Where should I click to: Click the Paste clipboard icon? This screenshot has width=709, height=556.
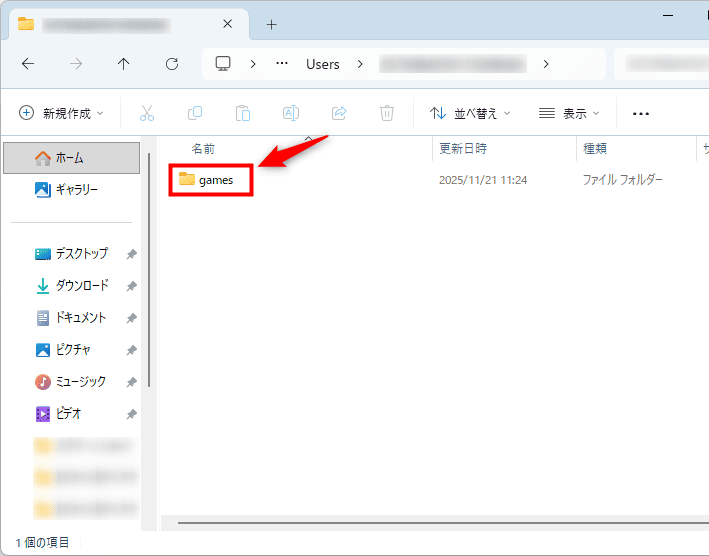coord(243,113)
